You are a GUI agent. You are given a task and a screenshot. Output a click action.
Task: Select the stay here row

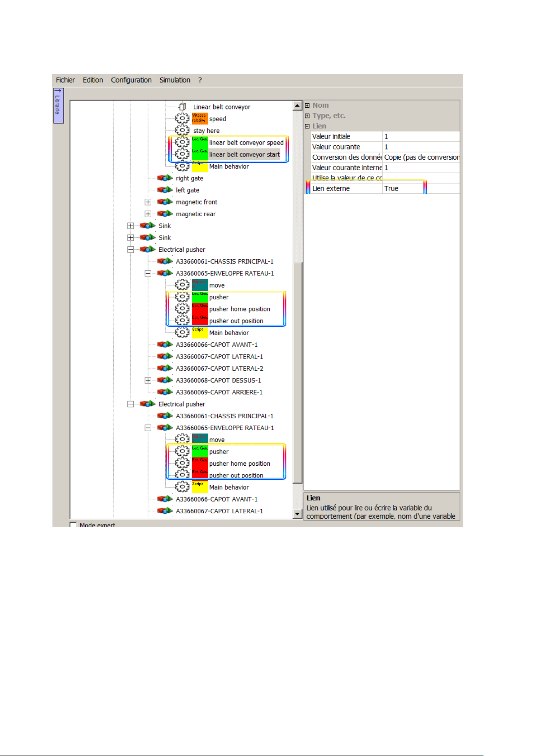click(x=206, y=131)
